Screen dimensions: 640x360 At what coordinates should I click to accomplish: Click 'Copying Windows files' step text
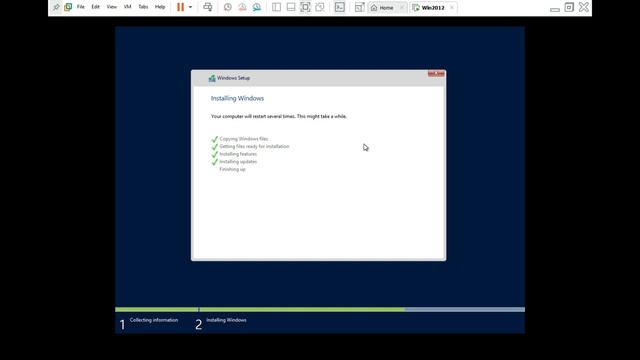(244, 139)
